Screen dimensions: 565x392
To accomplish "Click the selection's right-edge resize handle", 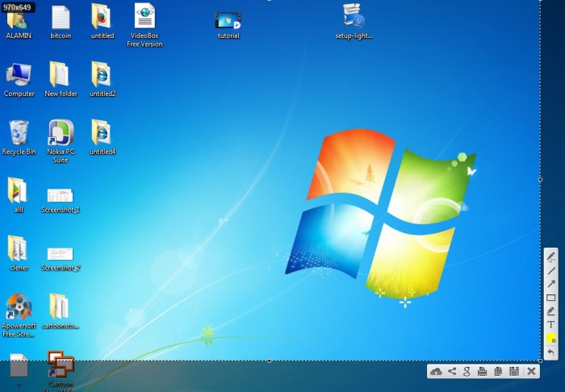I will tap(540, 179).
